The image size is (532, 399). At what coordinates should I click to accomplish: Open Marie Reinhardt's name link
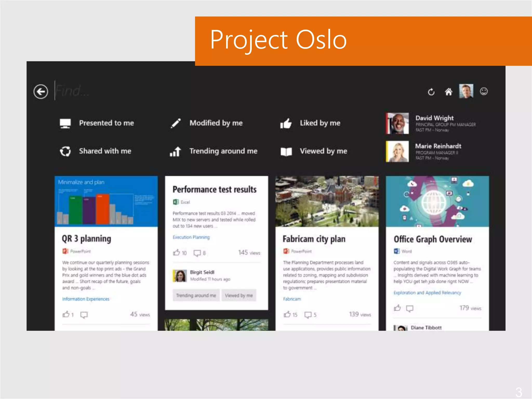coord(438,146)
